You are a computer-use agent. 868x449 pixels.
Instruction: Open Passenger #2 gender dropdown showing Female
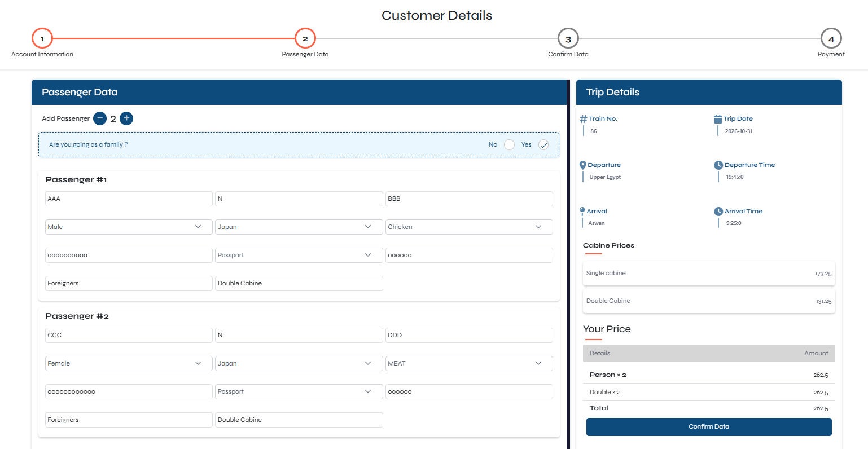pyautogui.click(x=129, y=363)
